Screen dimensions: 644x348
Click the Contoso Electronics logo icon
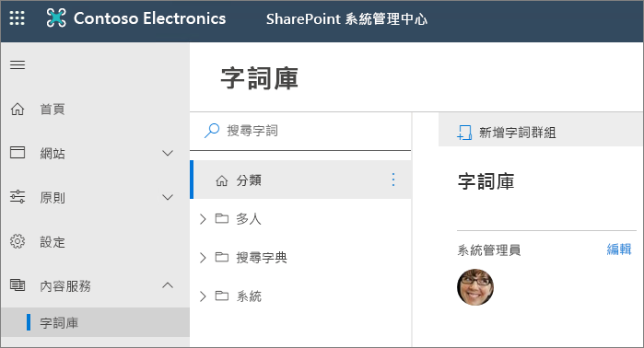56,18
